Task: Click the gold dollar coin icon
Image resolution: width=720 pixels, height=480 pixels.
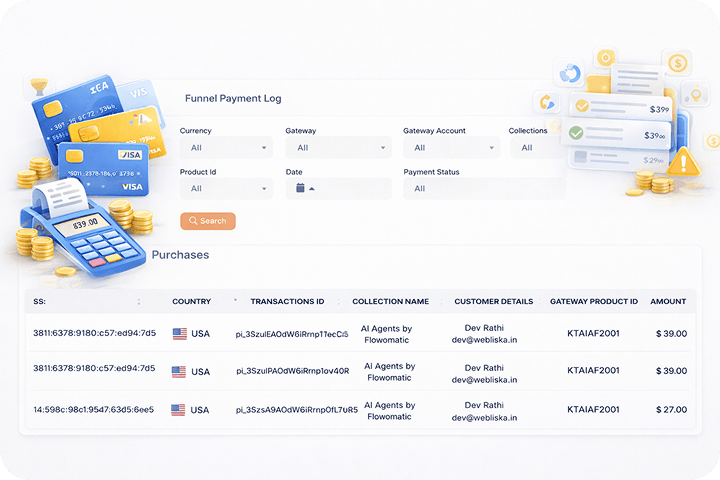Action: tap(679, 64)
